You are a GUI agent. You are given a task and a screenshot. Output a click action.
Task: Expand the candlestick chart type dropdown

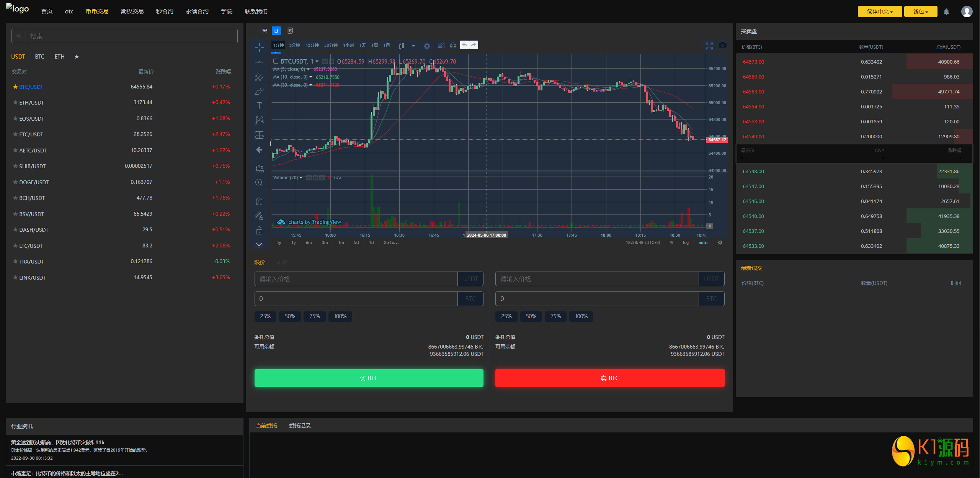(x=413, y=46)
